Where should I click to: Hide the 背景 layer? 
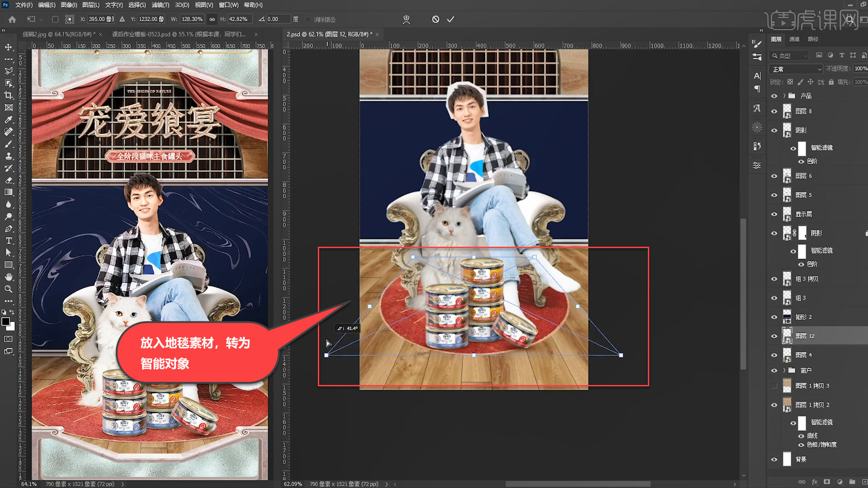point(774,460)
